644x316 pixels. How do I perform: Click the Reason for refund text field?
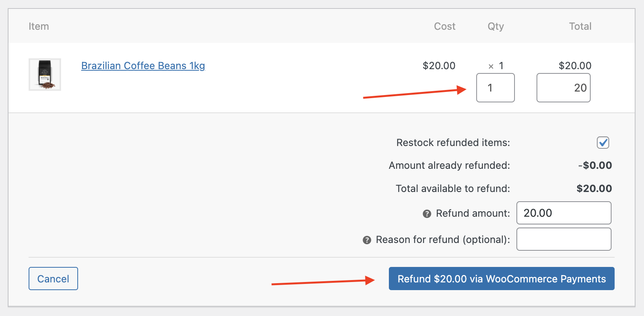[x=564, y=239]
